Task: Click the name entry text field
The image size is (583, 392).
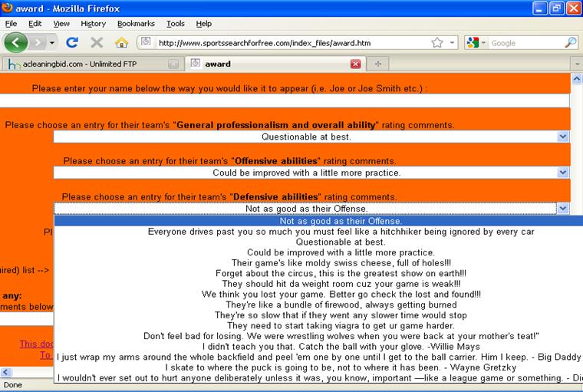Action: click(285, 100)
